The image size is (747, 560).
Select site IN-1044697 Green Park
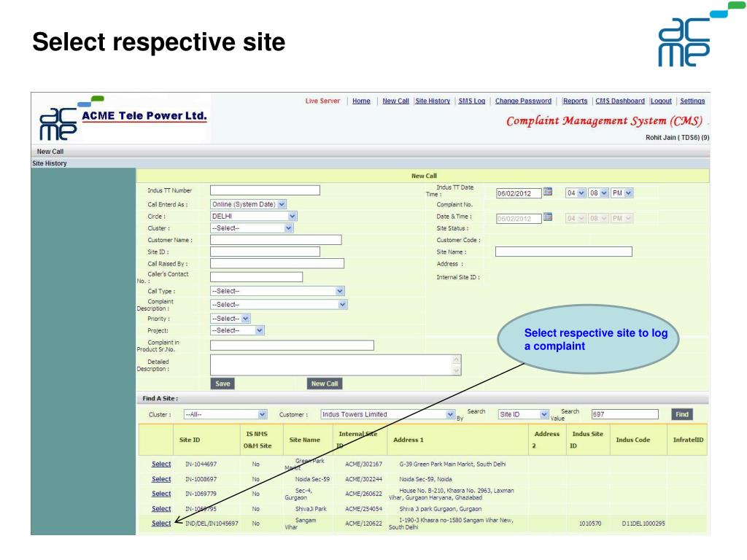click(x=161, y=464)
